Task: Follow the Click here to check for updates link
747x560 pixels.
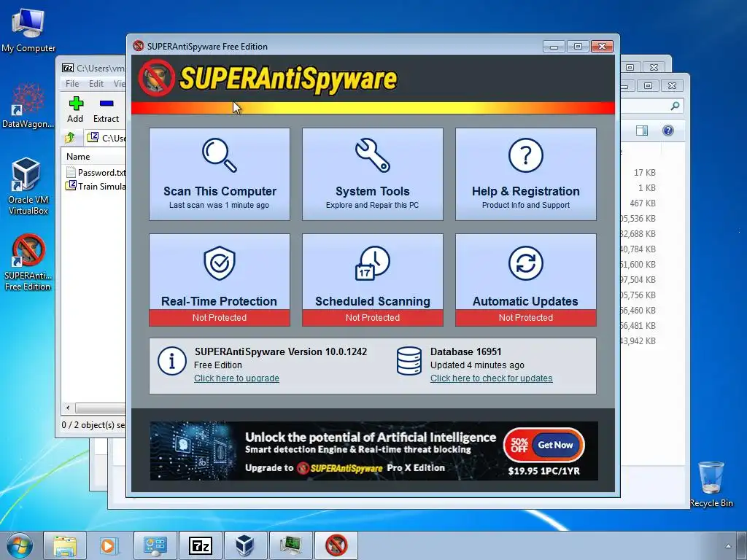Action: tap(491, 378)
